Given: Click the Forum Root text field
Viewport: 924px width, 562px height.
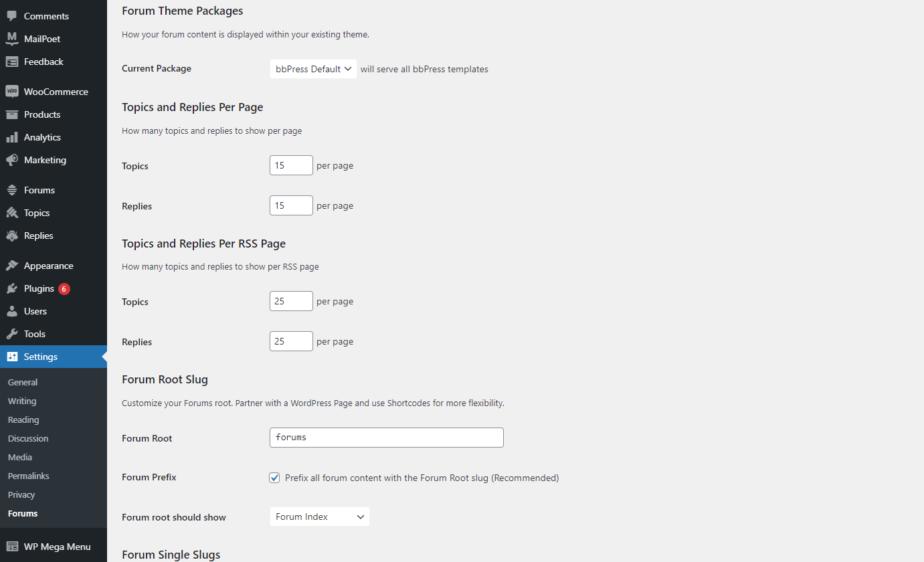Looking at the screenshot, I should (x=386, y=438).
